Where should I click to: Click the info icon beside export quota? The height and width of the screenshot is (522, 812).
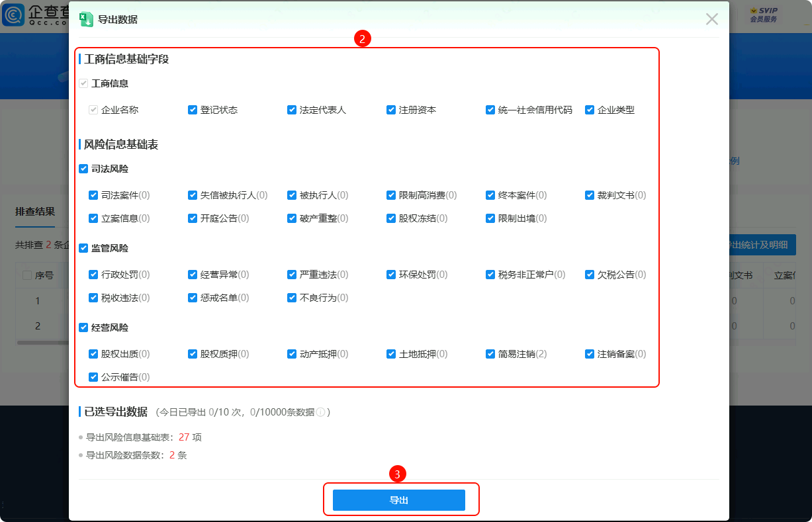320,412
